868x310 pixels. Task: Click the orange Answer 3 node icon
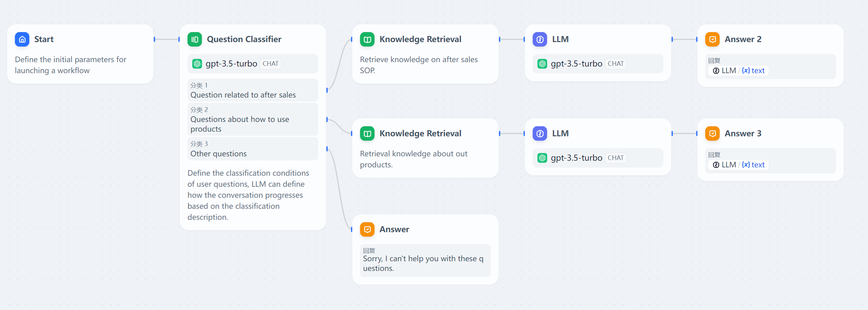[x=712, y=134]
